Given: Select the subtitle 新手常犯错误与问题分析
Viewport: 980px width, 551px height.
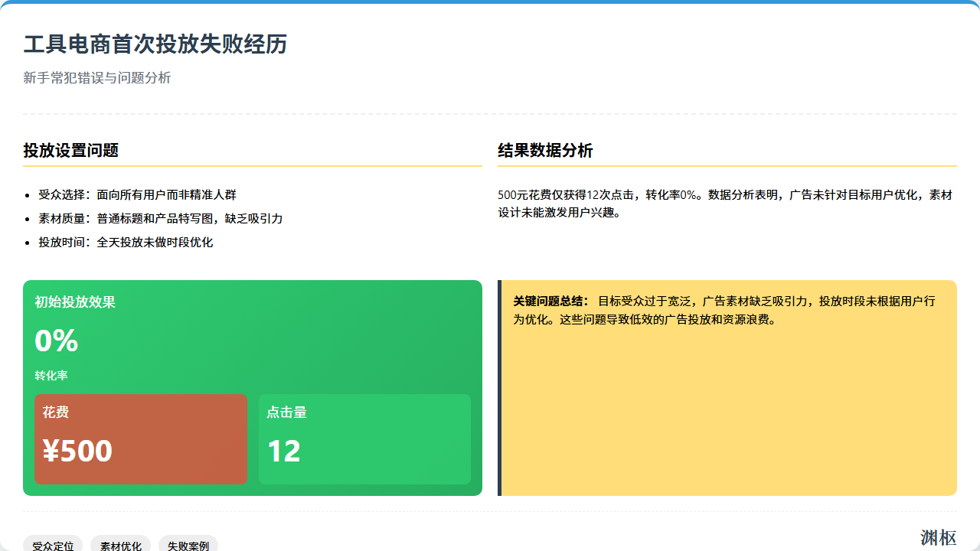Looking at the screenshot, I should click(x=97, y=78).
